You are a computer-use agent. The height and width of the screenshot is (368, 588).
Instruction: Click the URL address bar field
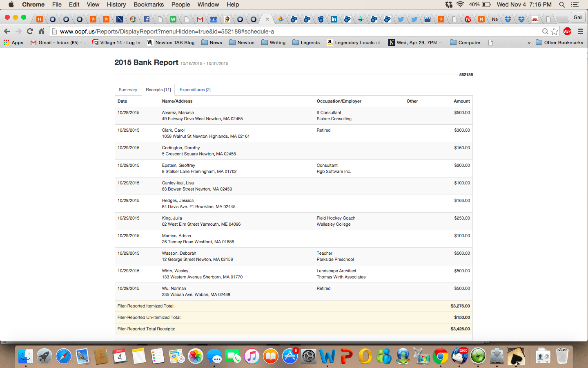pos(286,31)
